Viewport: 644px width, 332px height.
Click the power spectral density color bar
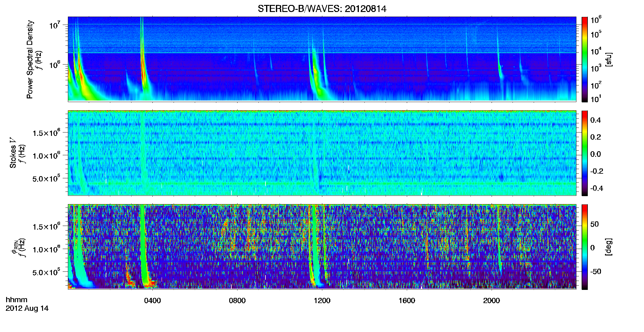point(585,59)
